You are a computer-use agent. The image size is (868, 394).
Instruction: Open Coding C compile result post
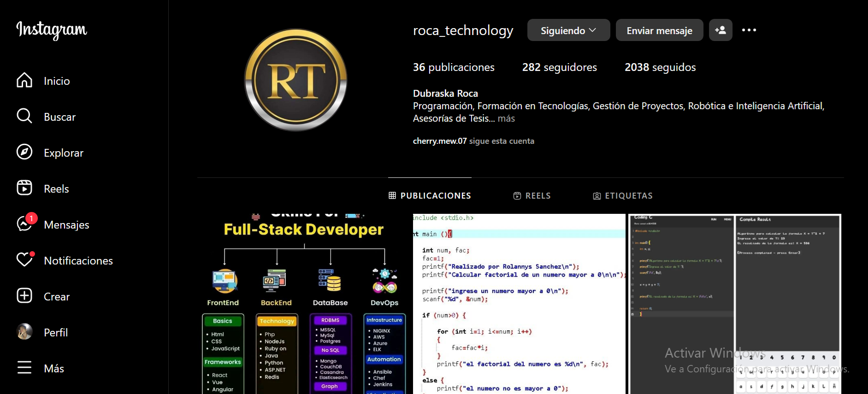pos(735,304)
